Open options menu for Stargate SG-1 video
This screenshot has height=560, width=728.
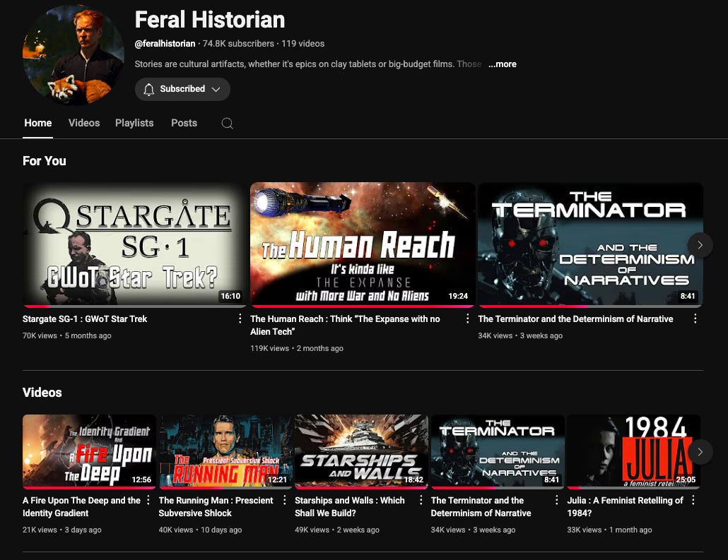pyautogui.click(x=240, y=318)
